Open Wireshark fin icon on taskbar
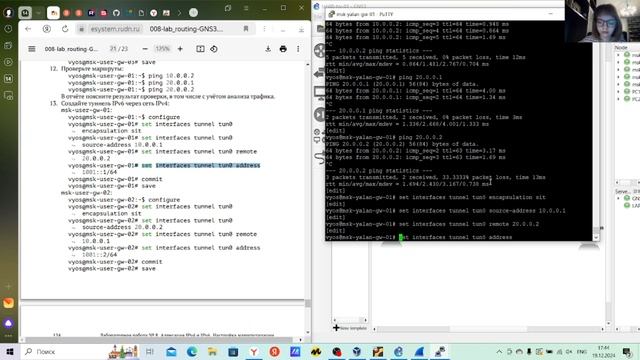 (419, 351)
